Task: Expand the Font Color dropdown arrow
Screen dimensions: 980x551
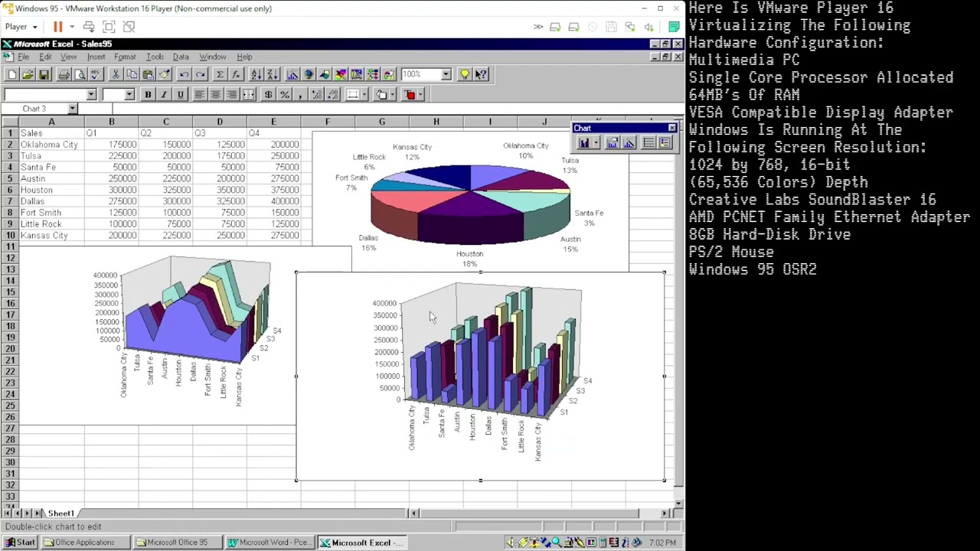Action: [x=420, y=94]
